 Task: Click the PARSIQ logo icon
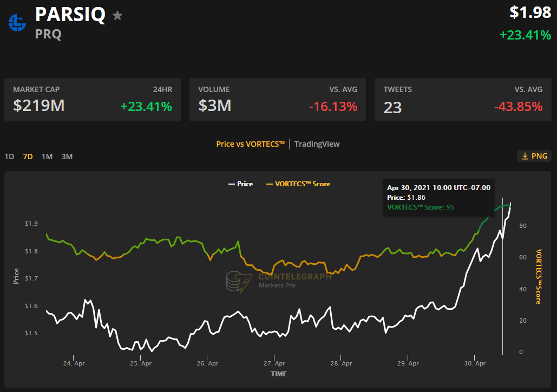point(17,23)
